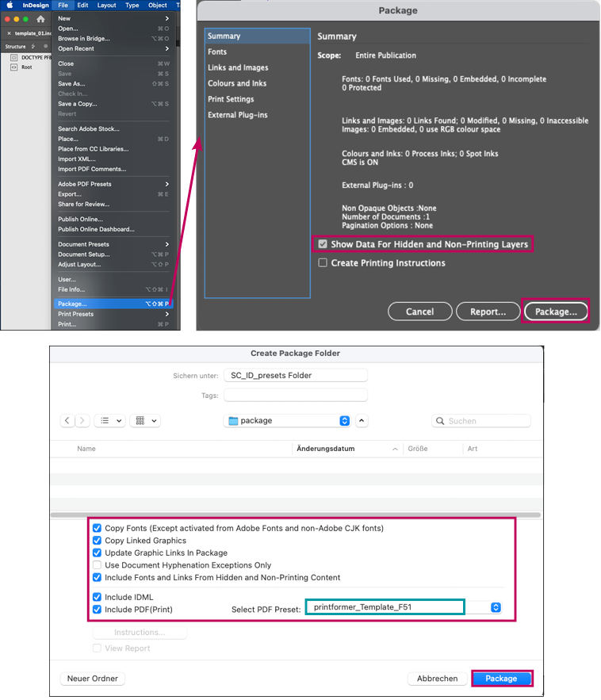Go back with the left chevron button
Viewport: 601px width, 700px height.
(67, 421)
